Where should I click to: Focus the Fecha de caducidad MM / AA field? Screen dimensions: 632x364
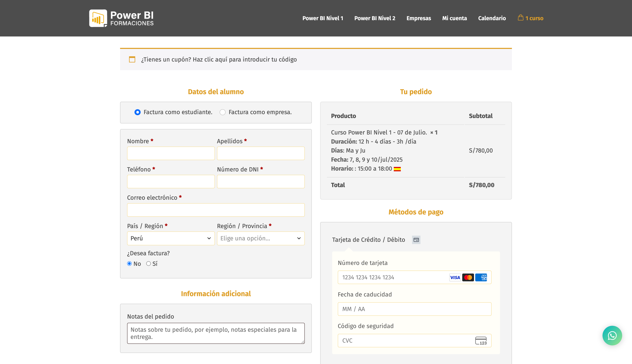[x=414, y=309]
